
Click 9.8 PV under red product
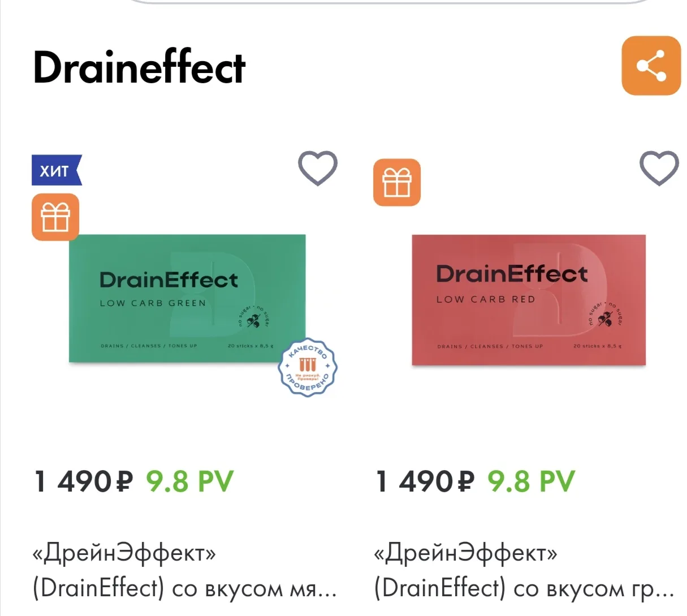tap(532, 482)
